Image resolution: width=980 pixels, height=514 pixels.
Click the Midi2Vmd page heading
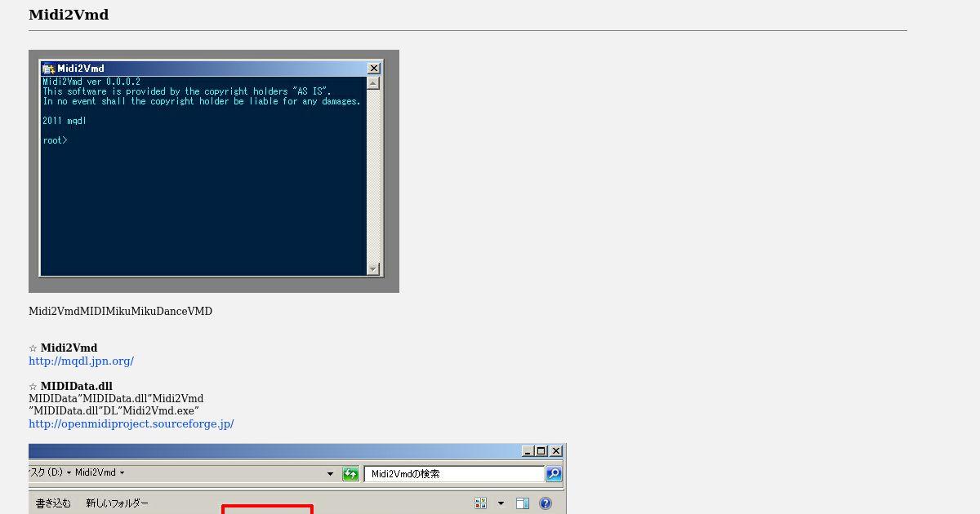(69, 15)
